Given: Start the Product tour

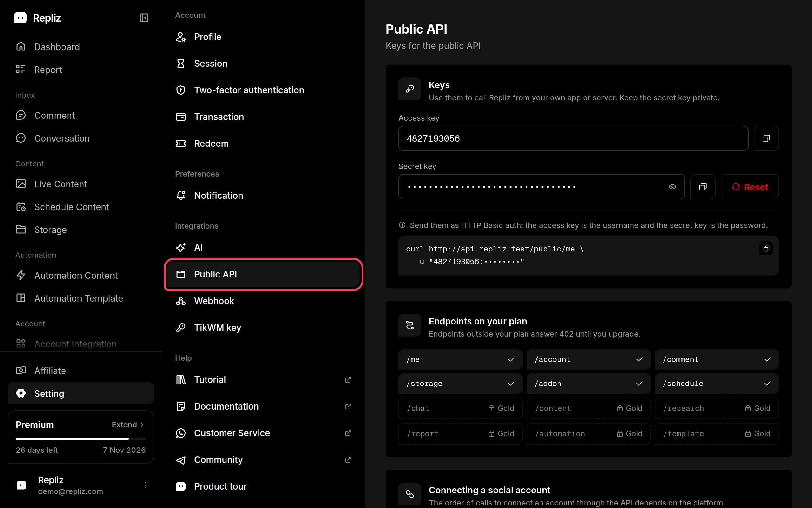Looking at the screenshot, I should [263, 486].
